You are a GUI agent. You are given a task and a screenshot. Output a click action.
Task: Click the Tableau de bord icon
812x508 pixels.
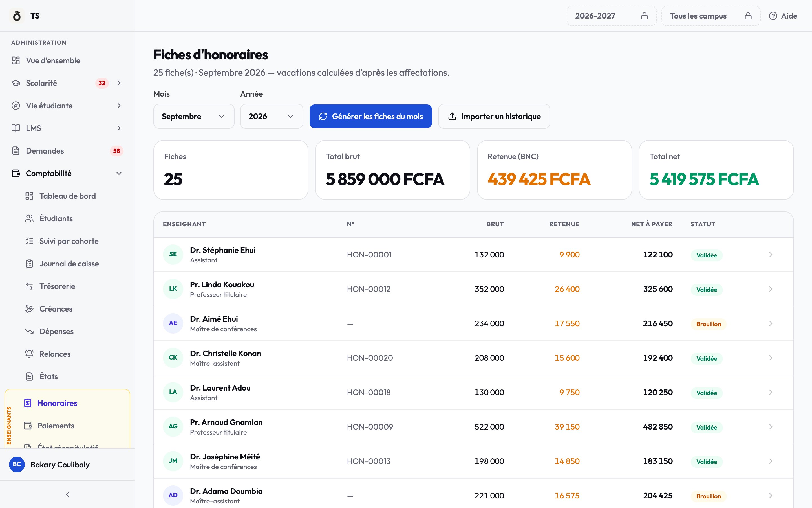pos(29,196)
